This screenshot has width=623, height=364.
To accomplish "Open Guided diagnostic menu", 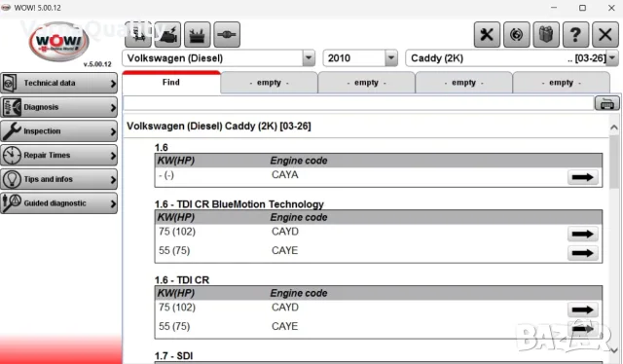I will click(x=58, y=203).
